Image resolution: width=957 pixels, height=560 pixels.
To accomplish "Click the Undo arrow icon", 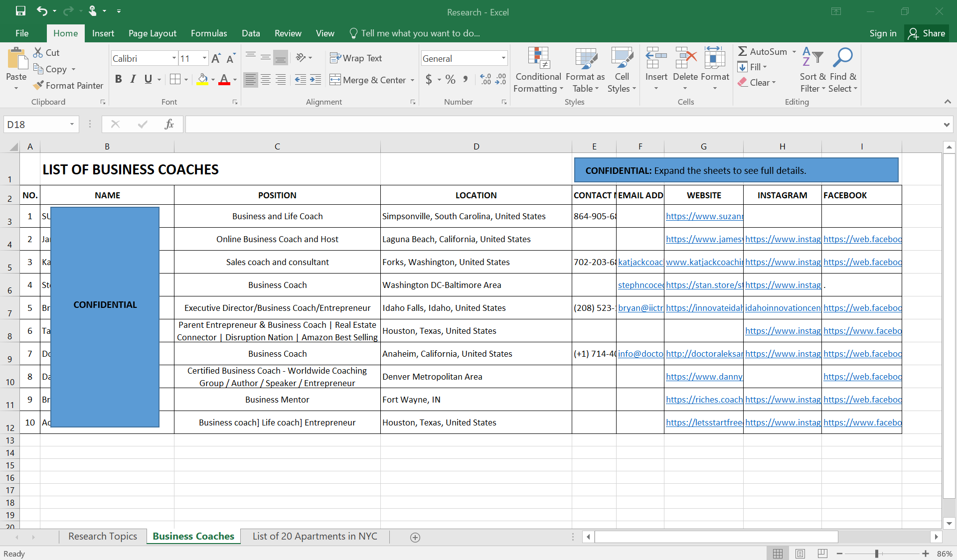I will pyautogui.click(x=42, y=11).
